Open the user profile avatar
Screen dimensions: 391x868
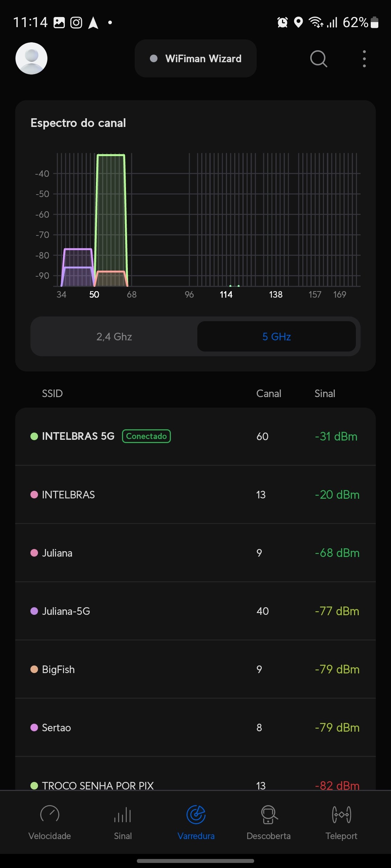[31, 59]
